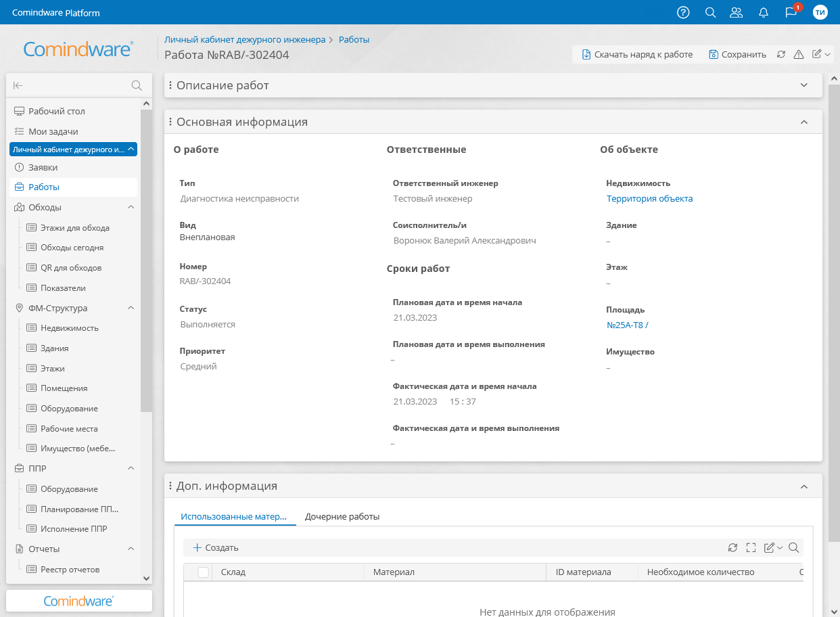Viewport: 840px width, 617px height.
Task: Collapse the left navigation panel arrow
Action: coord(18,85)
